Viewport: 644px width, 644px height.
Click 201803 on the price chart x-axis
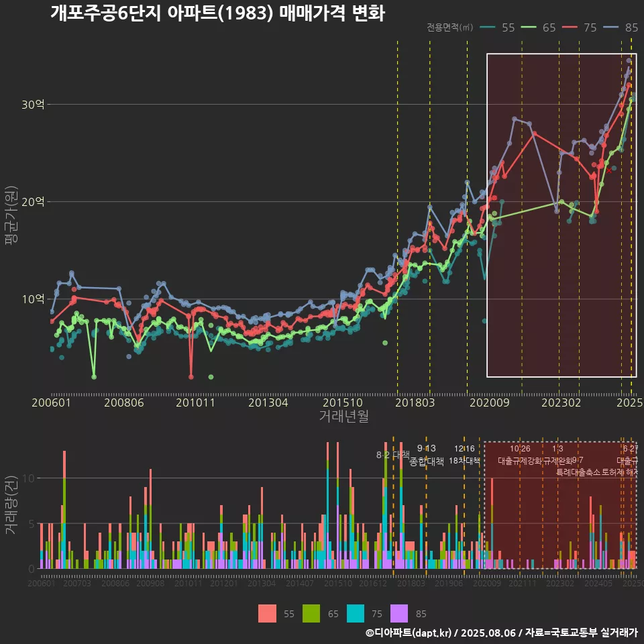pyautogui.click(x=415, y=402)
